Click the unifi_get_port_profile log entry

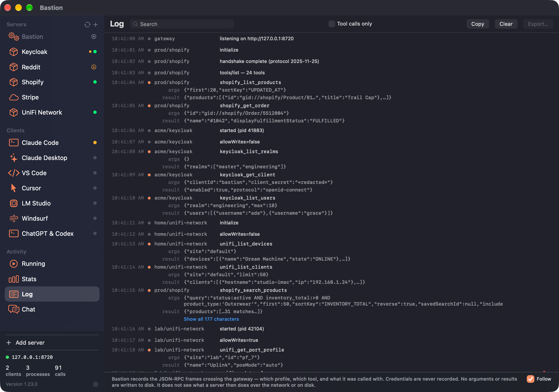point(252,350)
